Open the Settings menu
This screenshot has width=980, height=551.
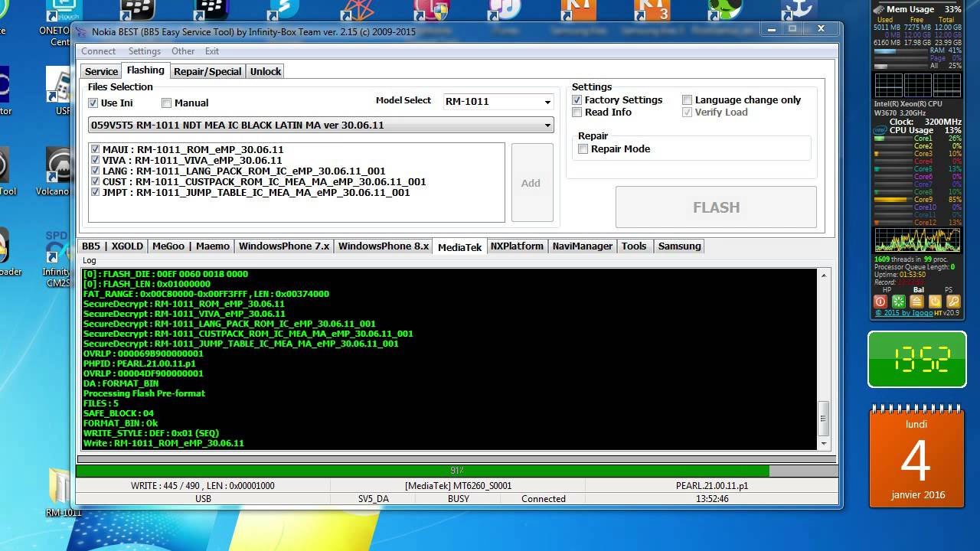[145, 51]
